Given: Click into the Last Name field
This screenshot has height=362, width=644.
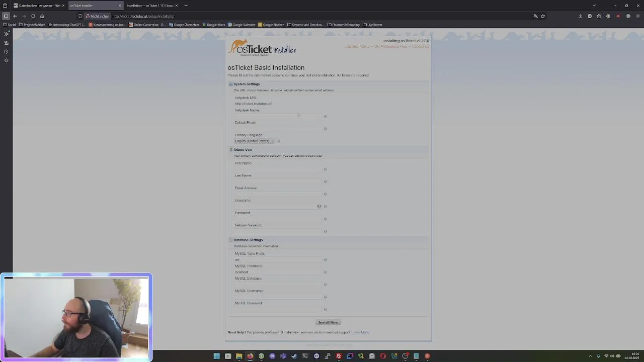Looking at the screenshot, I should click(278, 182).
